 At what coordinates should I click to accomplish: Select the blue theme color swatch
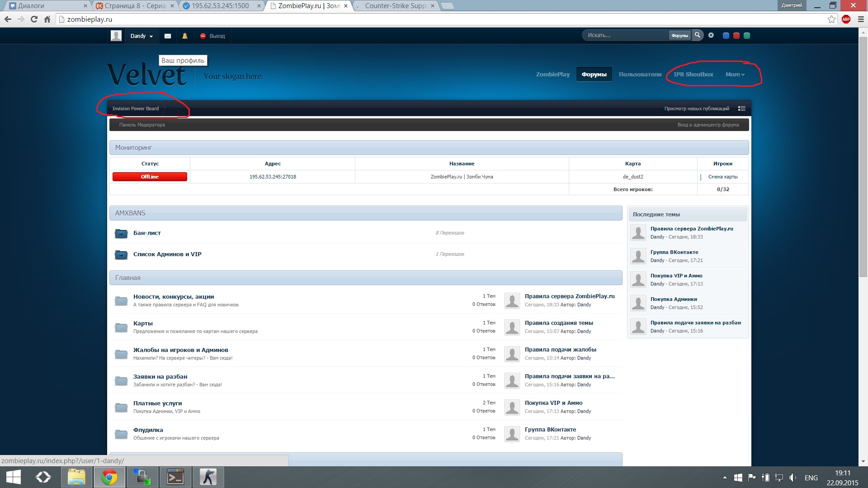pos(726,36)
